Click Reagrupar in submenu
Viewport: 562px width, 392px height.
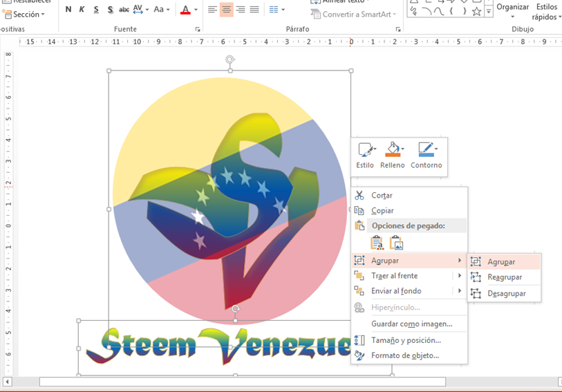(x=505, y=277)
